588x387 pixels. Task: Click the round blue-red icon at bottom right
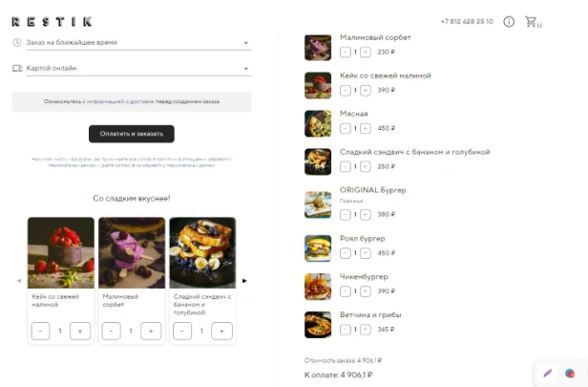[x=570, y=373]
